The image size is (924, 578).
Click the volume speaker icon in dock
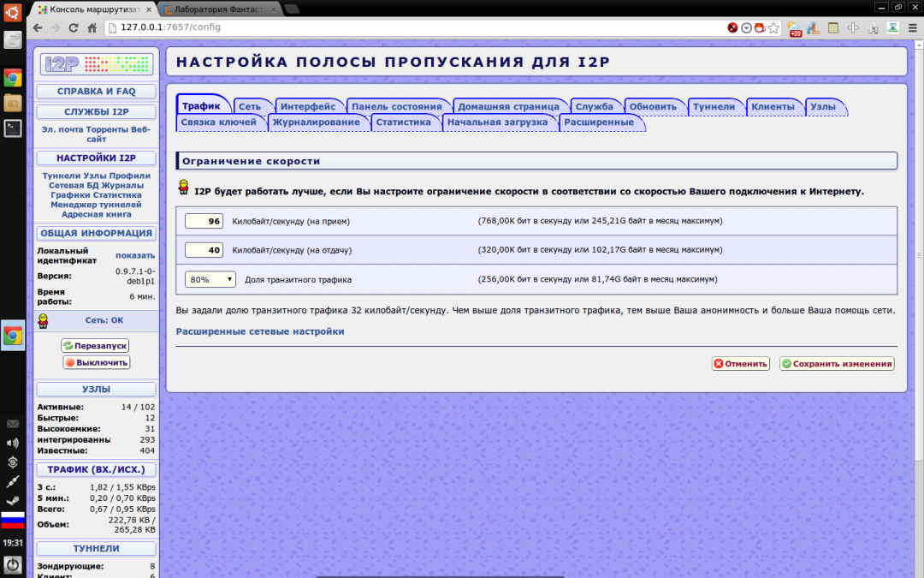point(13,443)
